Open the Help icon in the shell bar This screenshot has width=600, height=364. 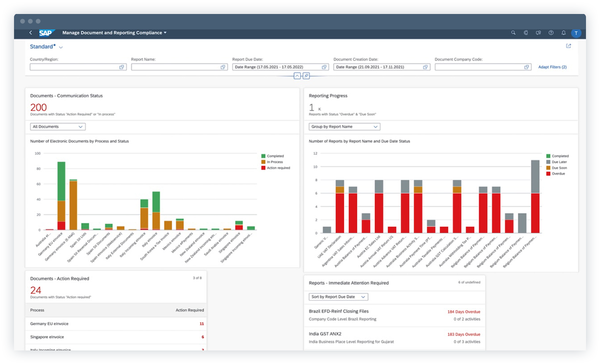click(x=551, y=33)
